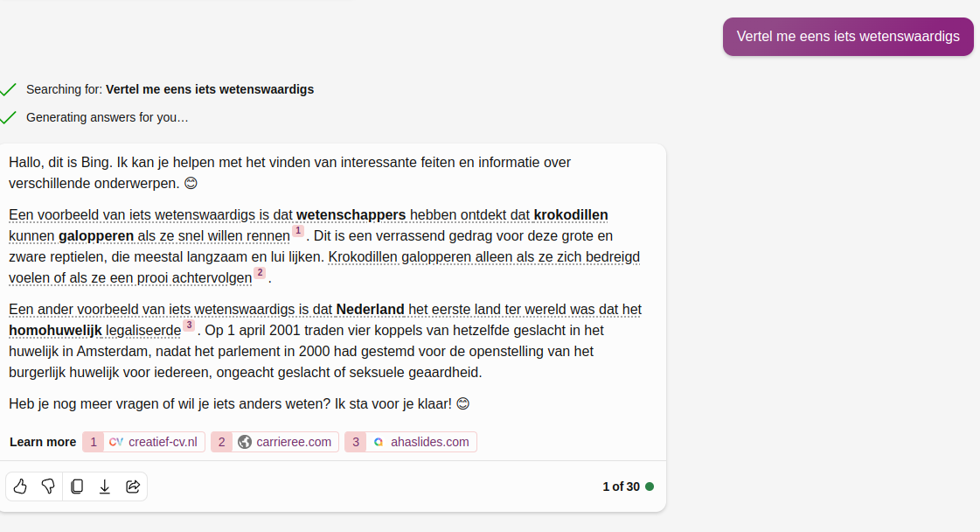The width and height of the screenshot is (980, 532).
Task: Click citation superscript 2 after 'achtervolgen'
Action: [x=260, y=273]
